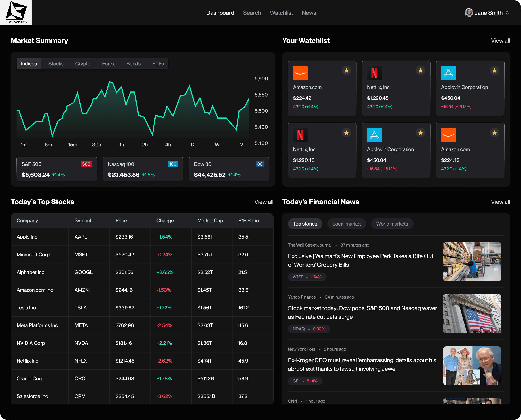Click the blue 100 badge on Nasdaq card
The height and width of the screenshot is (420, 521).
173,164
